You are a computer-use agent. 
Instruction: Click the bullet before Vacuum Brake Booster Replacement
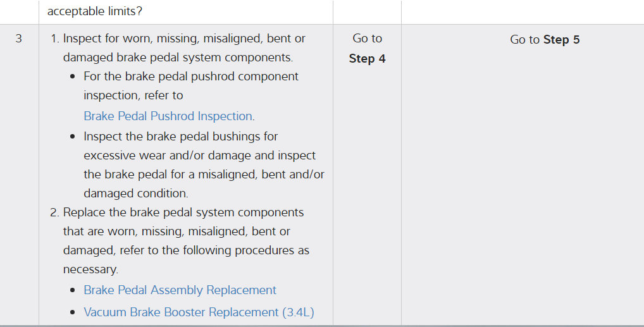[x=74, y=313]
